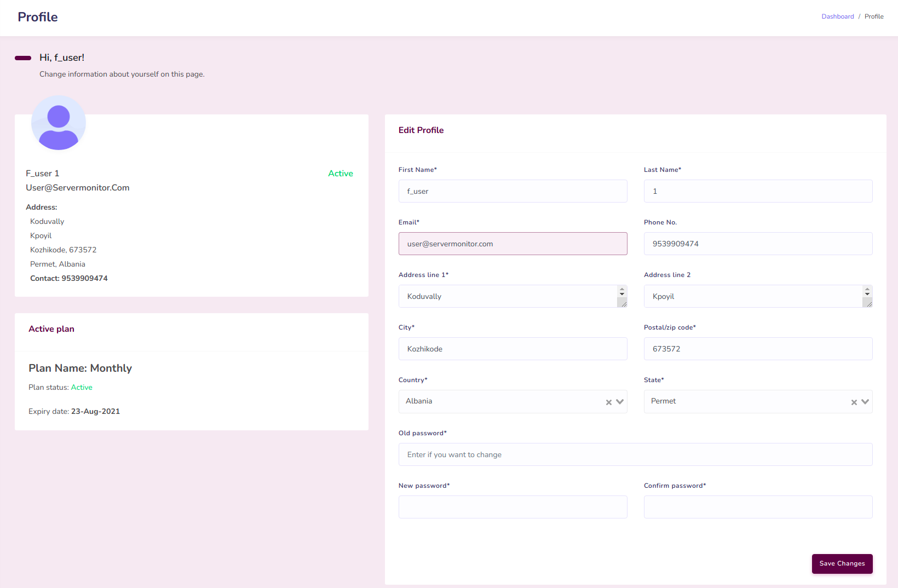The width and height of the screenshot is (898, 588).
Task: Expand the Country dropdown arrow
Action: pos(620,402)
